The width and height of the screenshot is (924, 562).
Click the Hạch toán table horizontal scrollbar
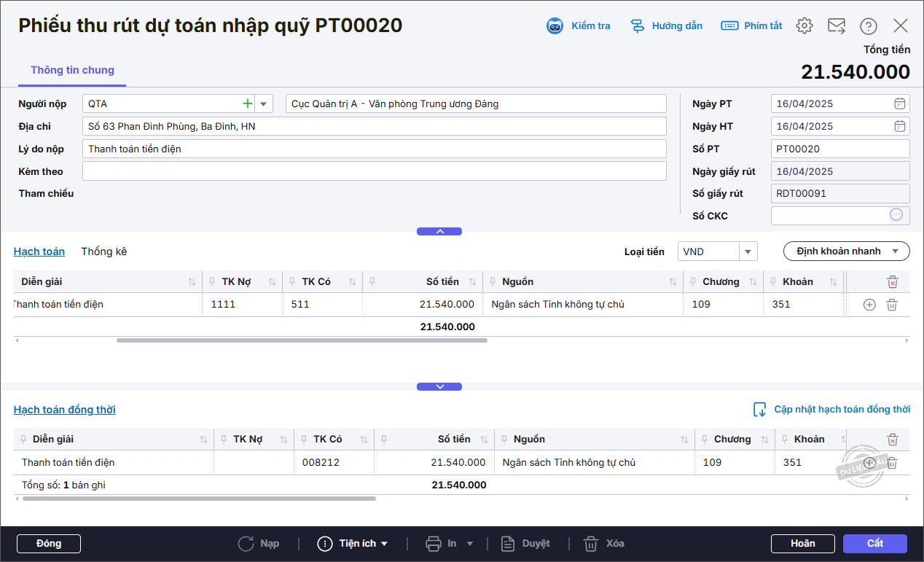pyautogui.click(x=302, y=340)
